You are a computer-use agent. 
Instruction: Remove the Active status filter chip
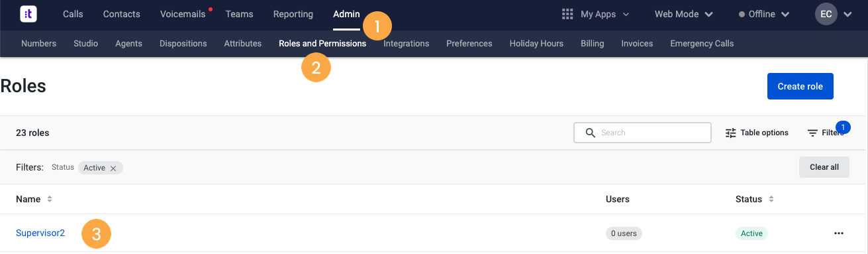pos(113,168)
